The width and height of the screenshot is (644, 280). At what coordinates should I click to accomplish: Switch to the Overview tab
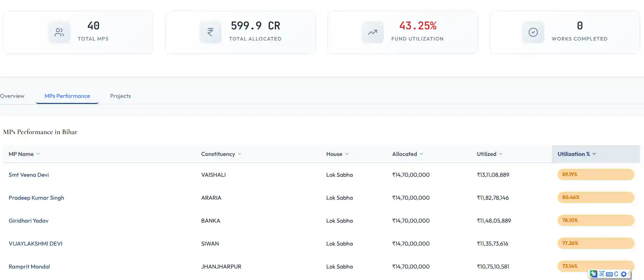pyautogui.click(x=12, y=96)
